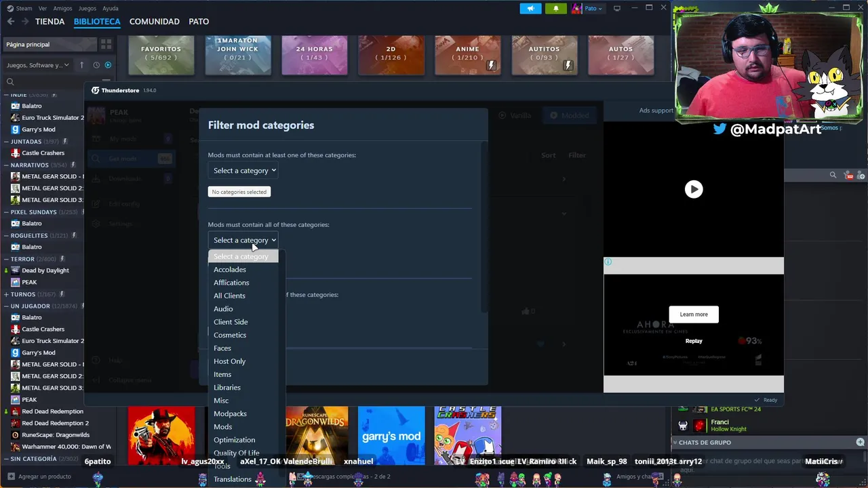Select the Audio category option
This screenshot has height=488, width=868.
[x=223, y=309]
